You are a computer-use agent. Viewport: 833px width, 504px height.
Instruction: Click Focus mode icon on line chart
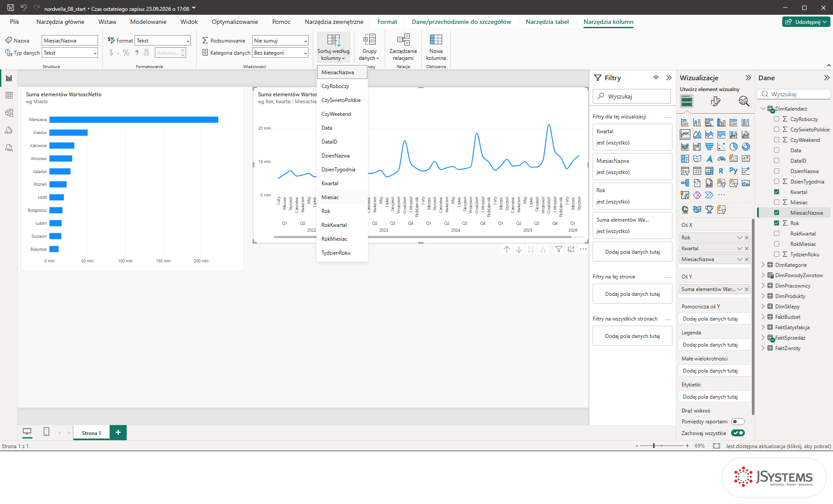[571, 249]
